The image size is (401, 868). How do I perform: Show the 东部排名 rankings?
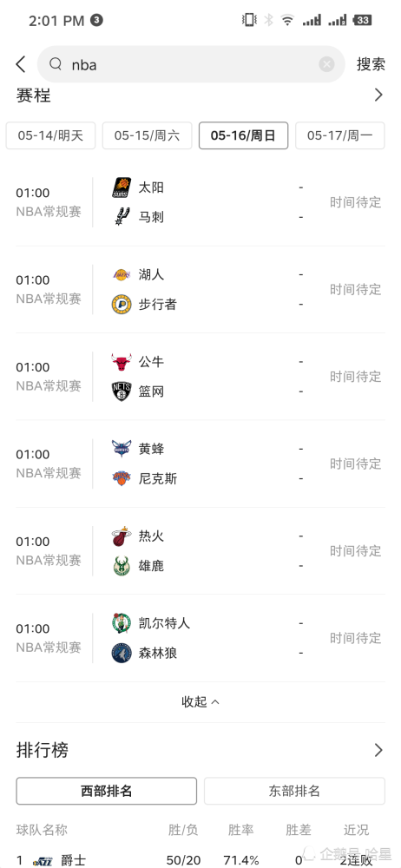(294, 791)
